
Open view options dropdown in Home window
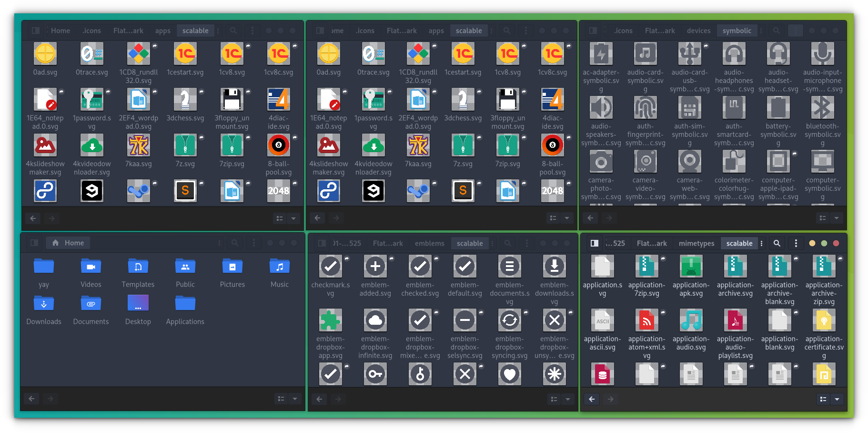(x=295, y=399)
